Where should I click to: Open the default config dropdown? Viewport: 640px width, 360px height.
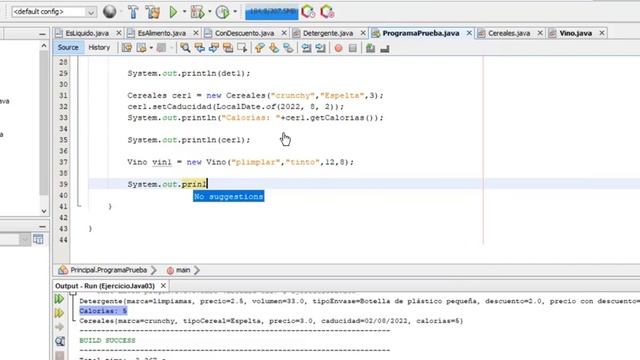point(53,12)
